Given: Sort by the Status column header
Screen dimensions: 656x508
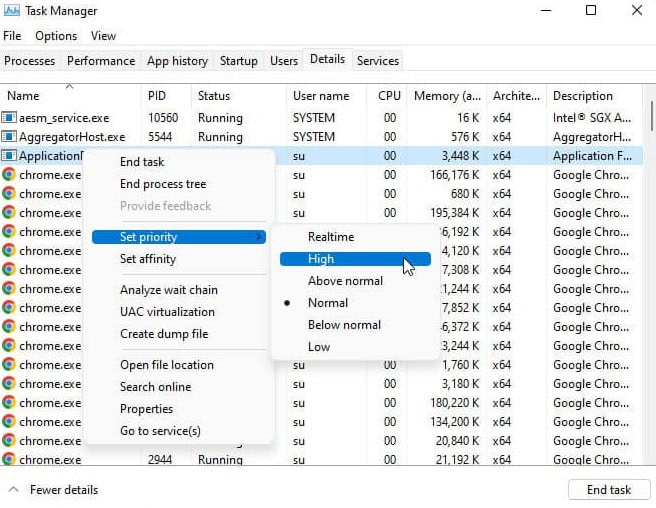Looking at the screenshot, I should (239, 96).
